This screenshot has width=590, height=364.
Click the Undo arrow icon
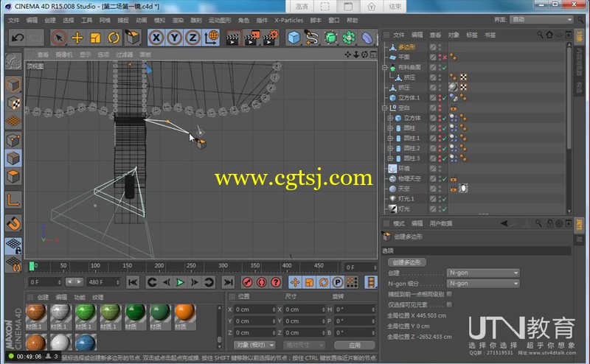[x=18, y=38]
